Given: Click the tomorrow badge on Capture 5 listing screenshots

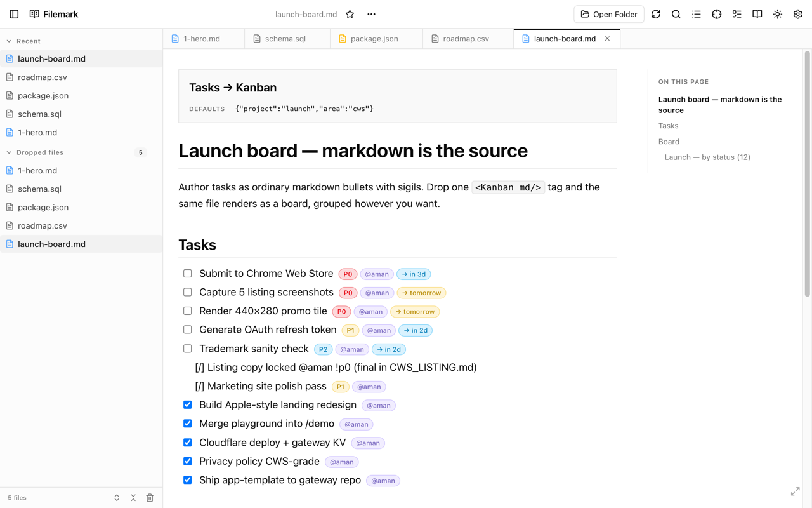Looking at the screenshot, I should [421, 293].
